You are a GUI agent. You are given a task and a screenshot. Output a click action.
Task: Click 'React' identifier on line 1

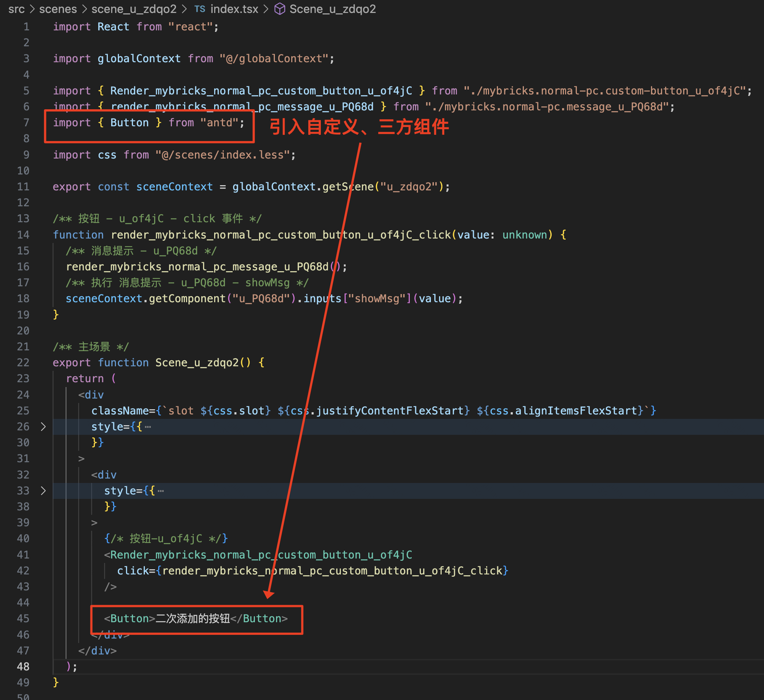(x=113, y=27)
